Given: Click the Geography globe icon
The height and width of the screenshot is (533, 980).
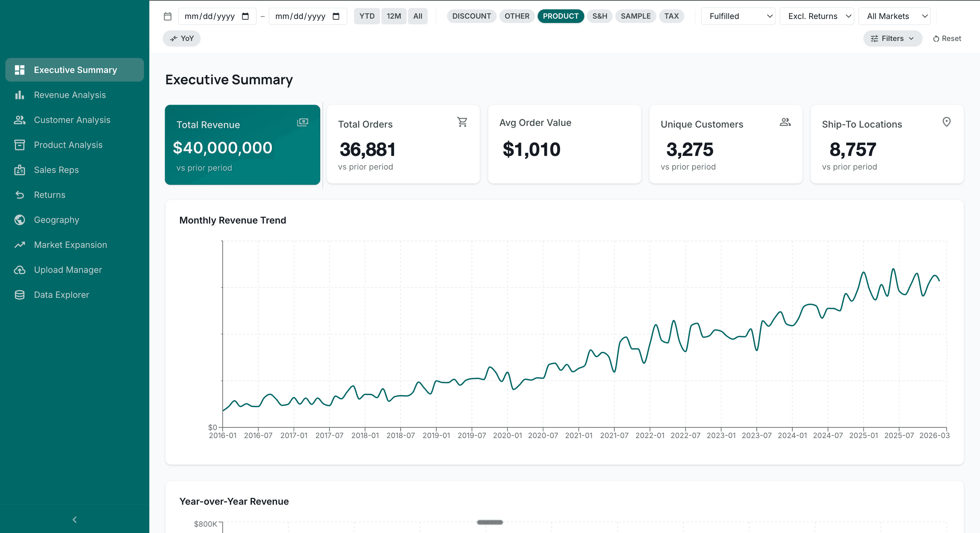Looking at the screenshot, I should [x=19, y=220].
